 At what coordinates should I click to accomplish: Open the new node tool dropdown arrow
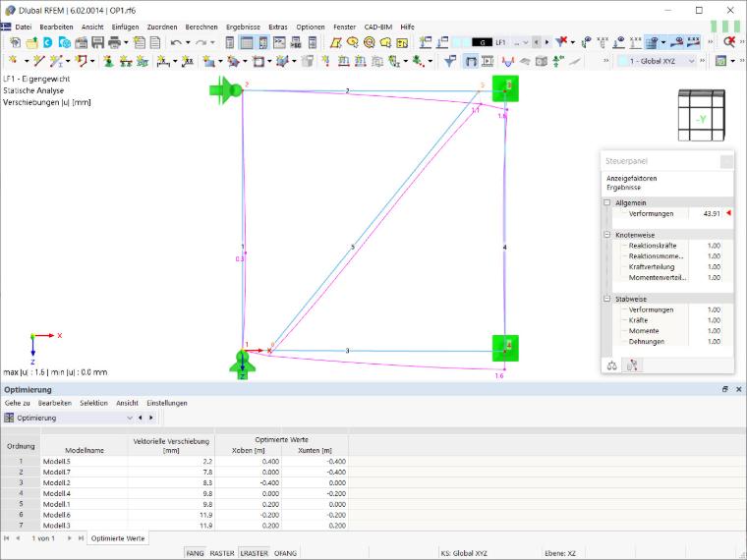pyautogui.click(x=27, y=61)
